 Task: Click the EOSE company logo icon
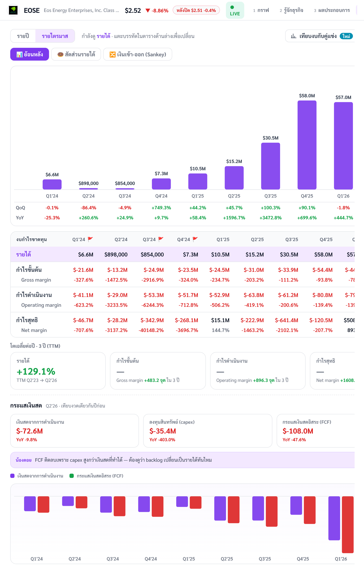13,10
